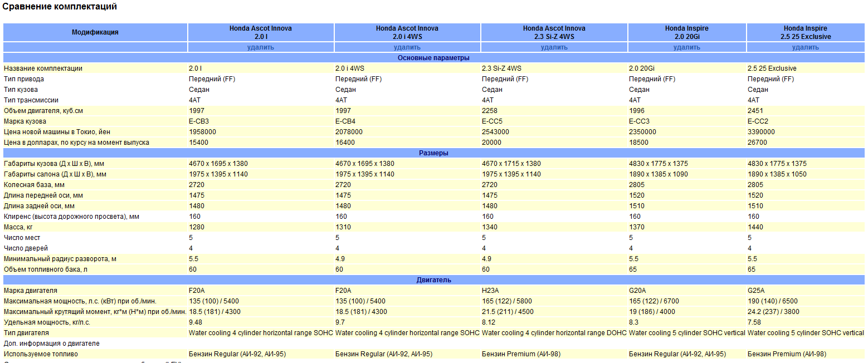Select the Honda Ascot Innova 2.0 I header
This screenshot has height=363, width=868.
[x=260, y=32]
